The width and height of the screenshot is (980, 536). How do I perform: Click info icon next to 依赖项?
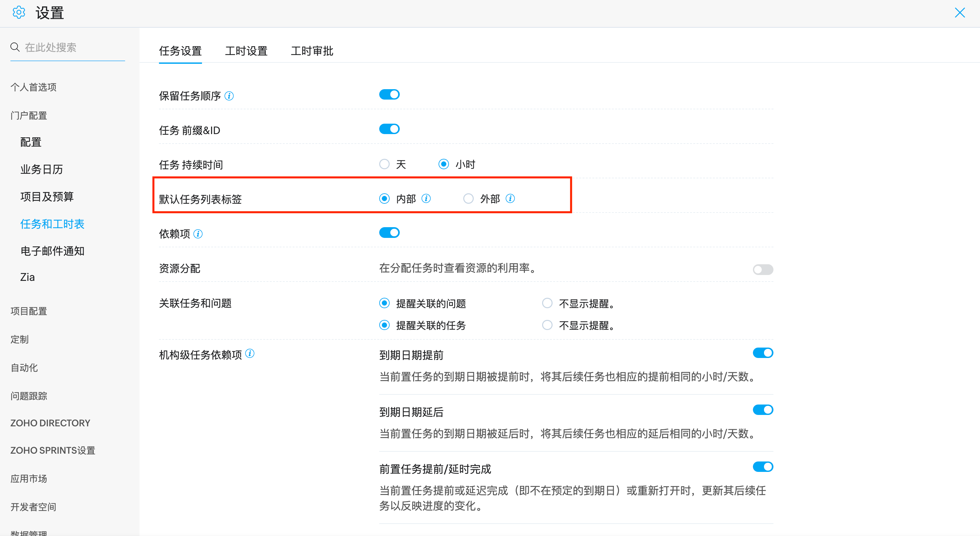click(x=198, y=234)
